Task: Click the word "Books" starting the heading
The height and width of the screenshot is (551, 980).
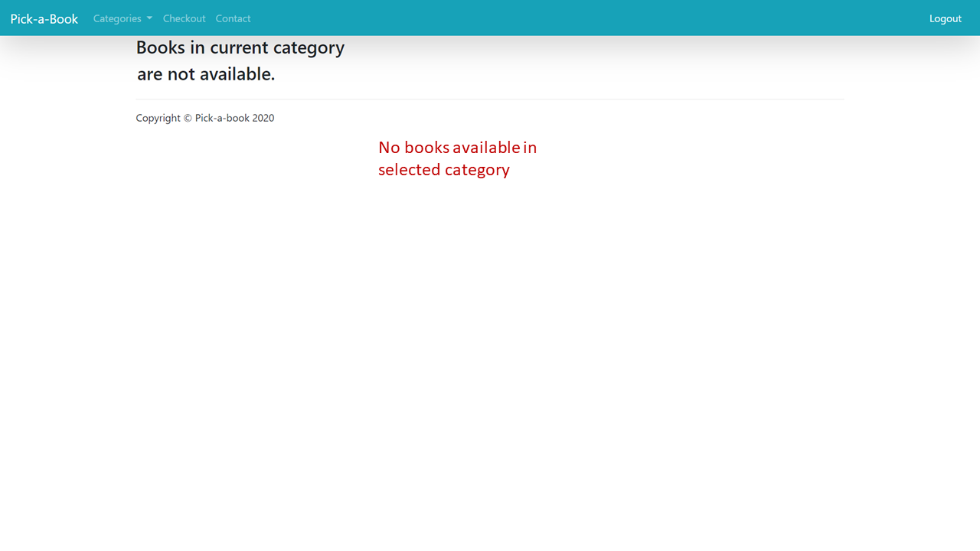Action: [x=161, y=47]
